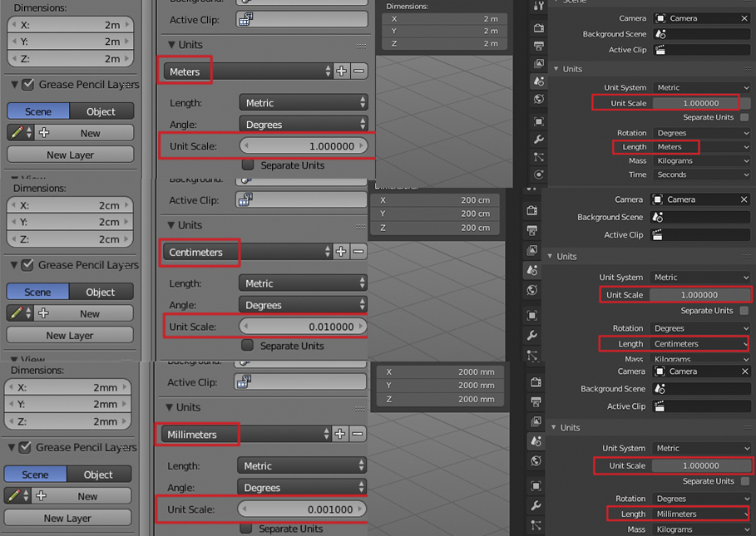The width and height of the screenshot is (756, 536).
Task: Open Render tab in the Length Millimeters panel
Action: [x=536, y=382]
